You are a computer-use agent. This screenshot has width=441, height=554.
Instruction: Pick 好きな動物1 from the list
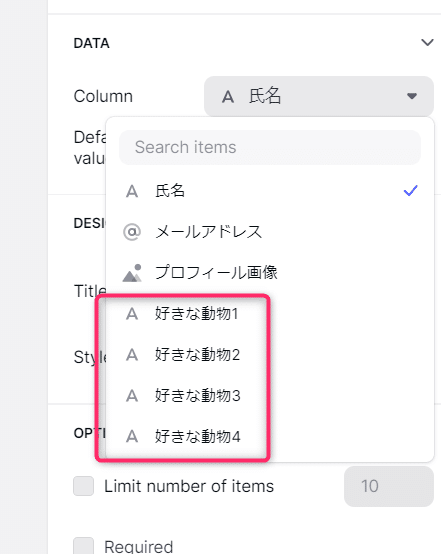point(270,313)
